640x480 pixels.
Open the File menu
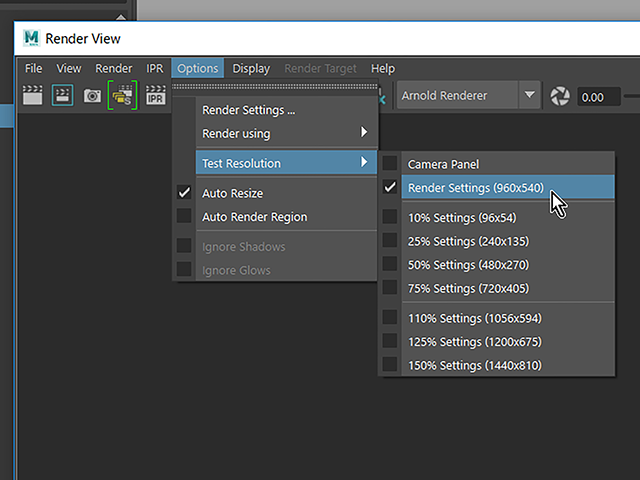pos(33,68)
